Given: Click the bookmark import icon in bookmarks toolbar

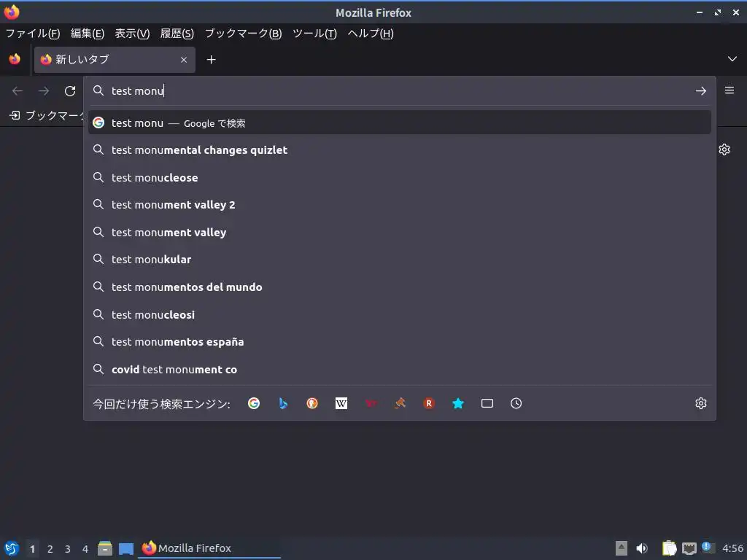Looking at the screenshot, I should [15, 115].
